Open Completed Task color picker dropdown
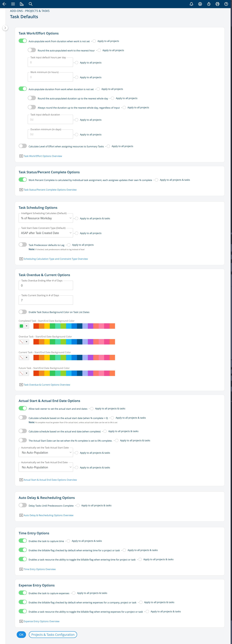The width and height of the screenshot is (232, 644). pos(24,326)
